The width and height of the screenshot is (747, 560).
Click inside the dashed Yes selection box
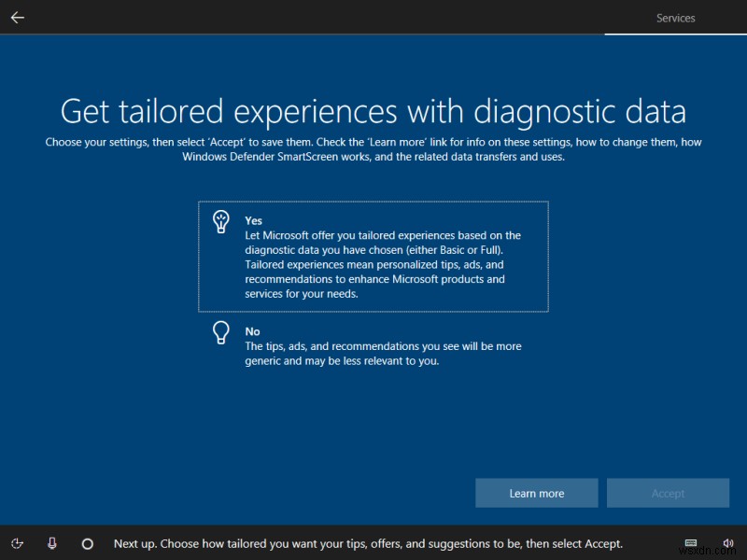pyautogui.click(x=373, y=254)
